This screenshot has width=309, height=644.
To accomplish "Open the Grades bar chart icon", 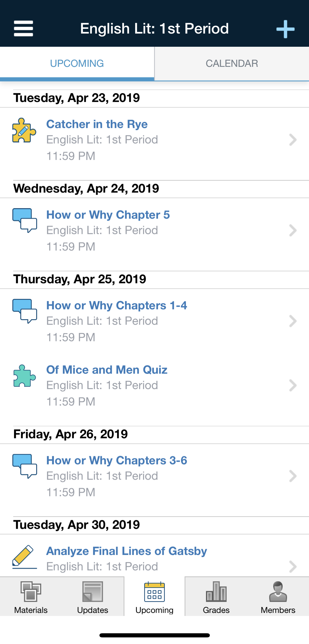I will [x=216, y=592].
